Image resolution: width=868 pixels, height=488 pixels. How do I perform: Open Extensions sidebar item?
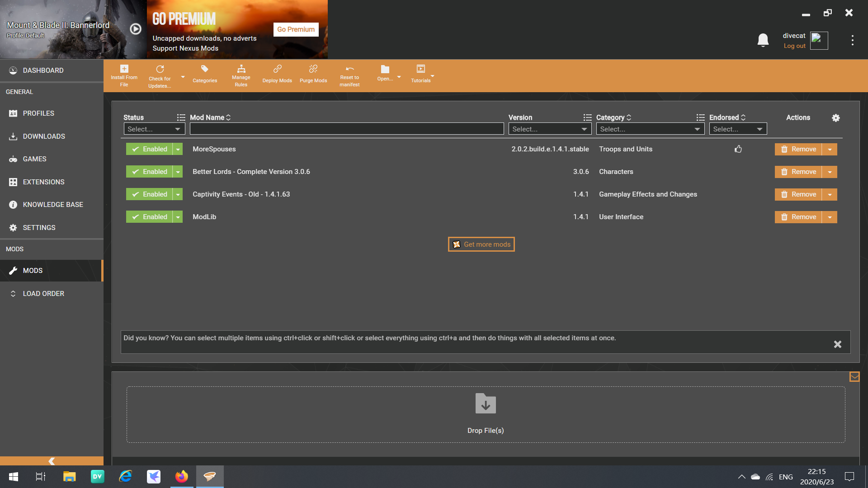pos(52,182)
